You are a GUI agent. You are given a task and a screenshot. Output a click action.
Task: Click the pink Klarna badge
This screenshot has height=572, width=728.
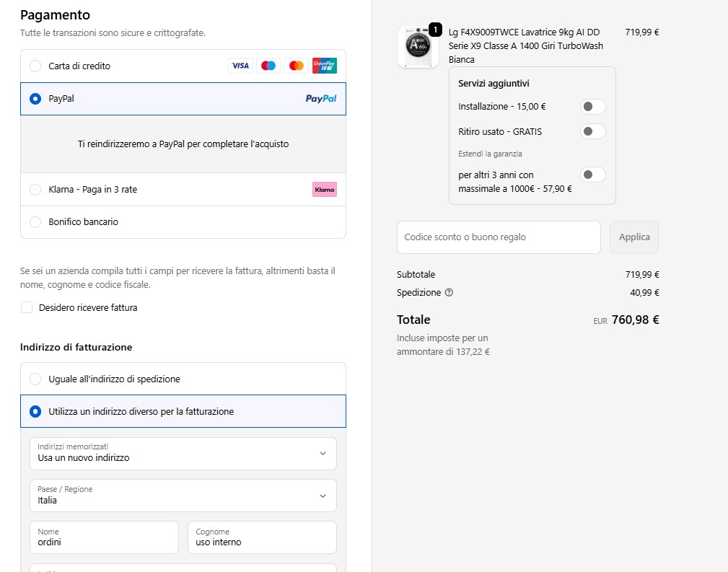pos(325,190)
